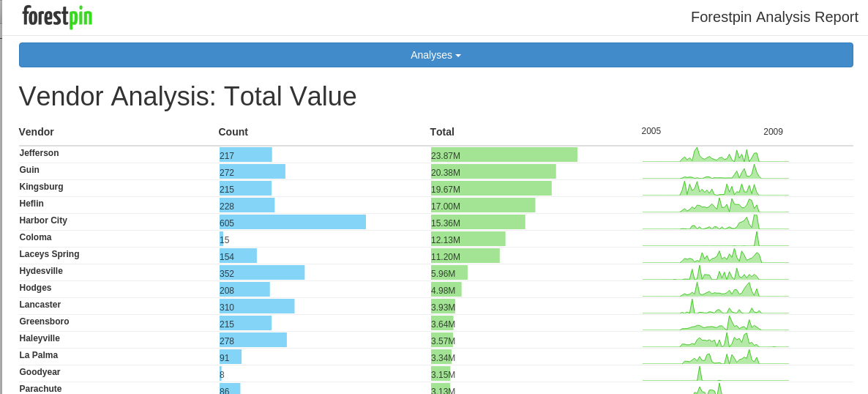
Task: Click Kingsburg's total bar 19.67M
Action: pos(492,188)
